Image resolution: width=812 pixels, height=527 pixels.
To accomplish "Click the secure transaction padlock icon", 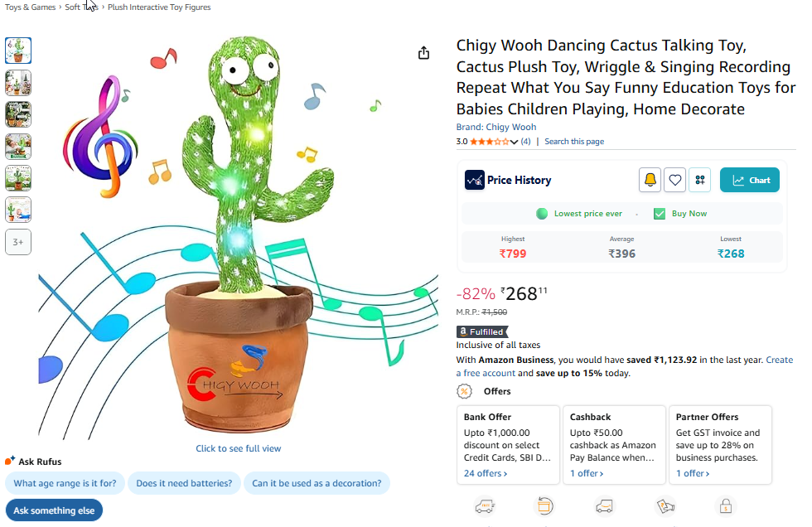I will pos(726,506).
